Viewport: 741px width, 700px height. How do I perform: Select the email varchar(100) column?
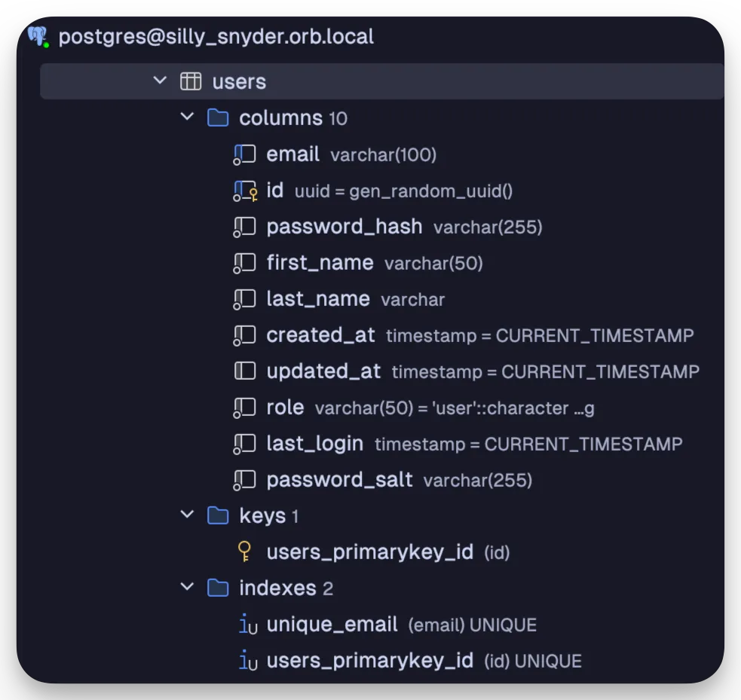(x=351, y=154)
